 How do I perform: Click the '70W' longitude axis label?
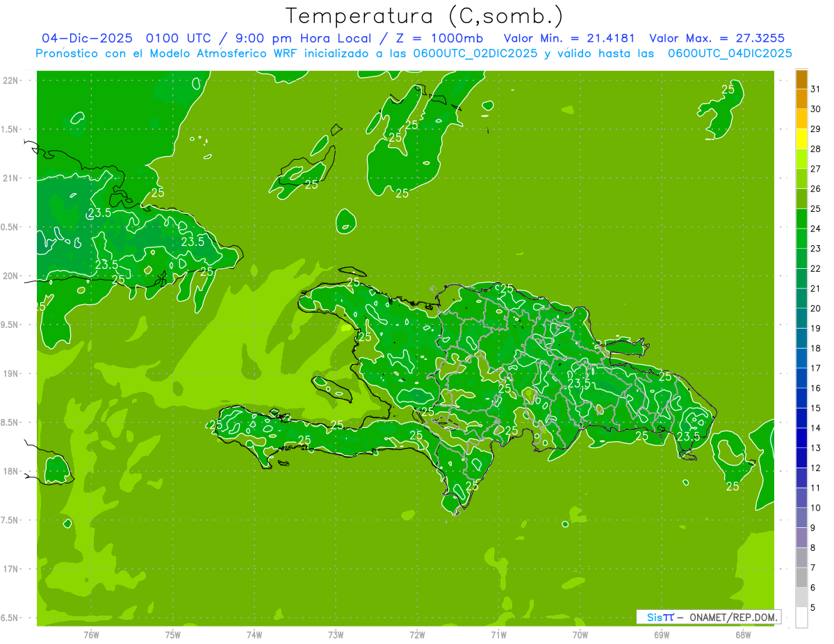pos(580,634)
